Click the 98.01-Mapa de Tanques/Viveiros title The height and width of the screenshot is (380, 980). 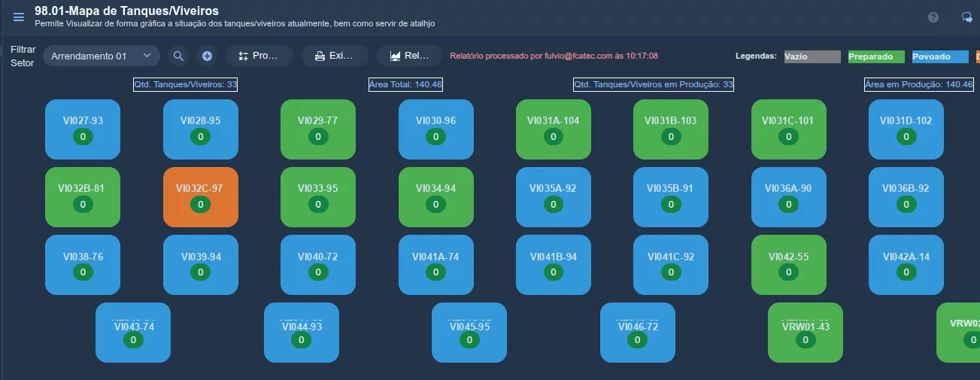[x=126, y=11]
